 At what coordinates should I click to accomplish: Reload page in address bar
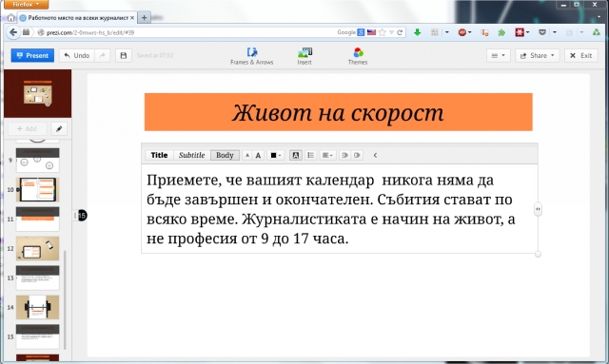tap(400, 32)
